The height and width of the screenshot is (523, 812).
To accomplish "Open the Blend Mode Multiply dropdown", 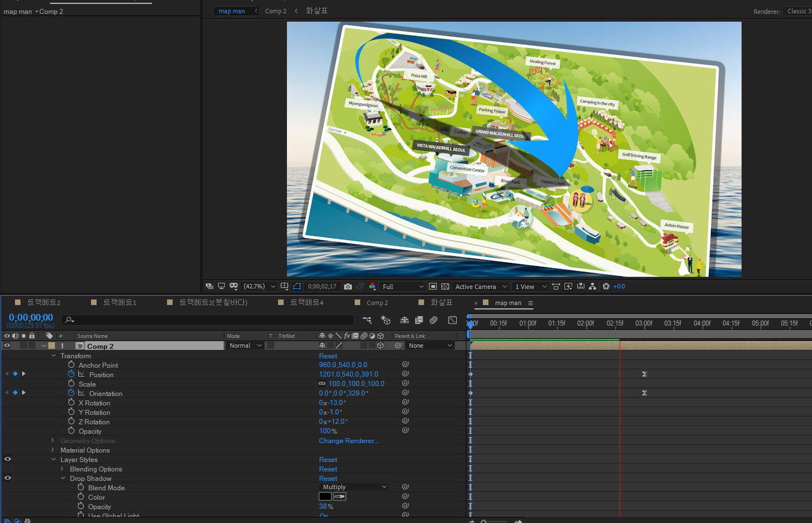I will click(x=355, y=488).
